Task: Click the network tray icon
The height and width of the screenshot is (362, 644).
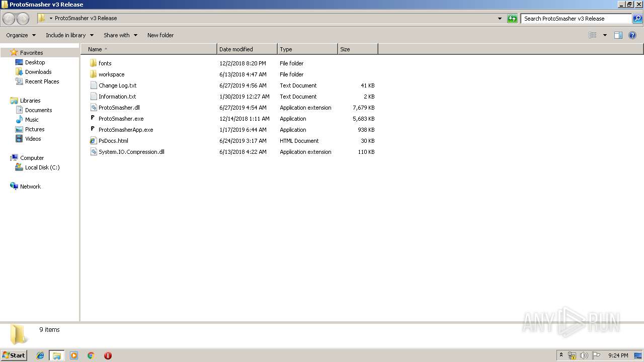Action: (x=572, y=355)
